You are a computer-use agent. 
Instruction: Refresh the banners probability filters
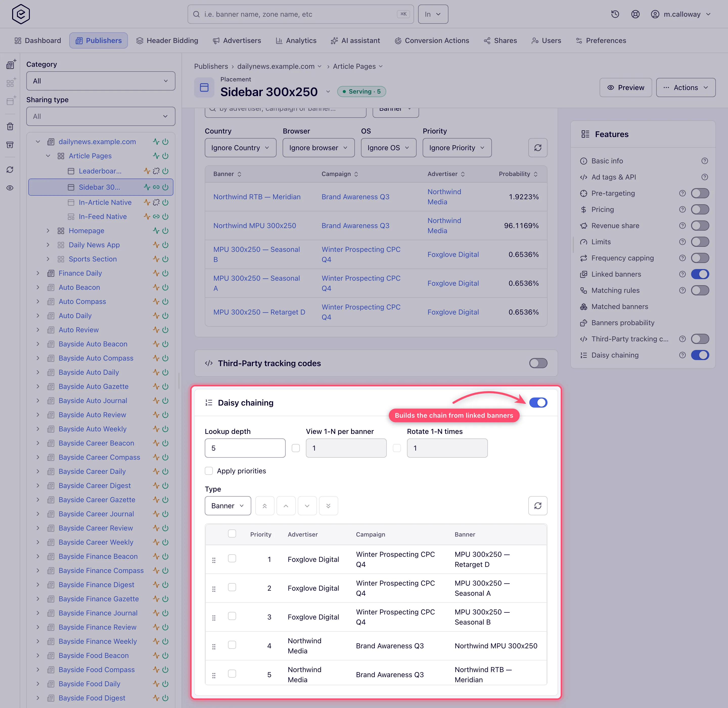point(538,148)
